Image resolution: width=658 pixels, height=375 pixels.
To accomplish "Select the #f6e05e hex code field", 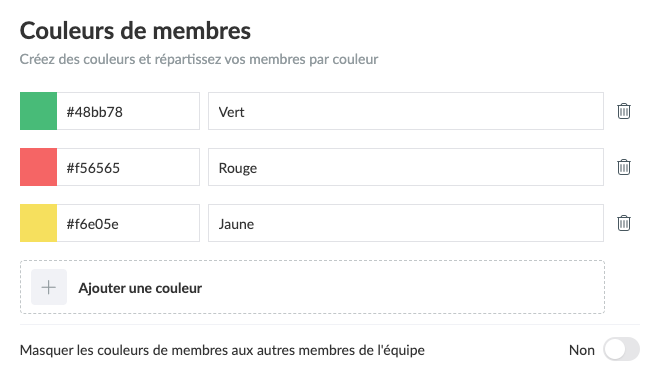I will (x=128, y=223).
